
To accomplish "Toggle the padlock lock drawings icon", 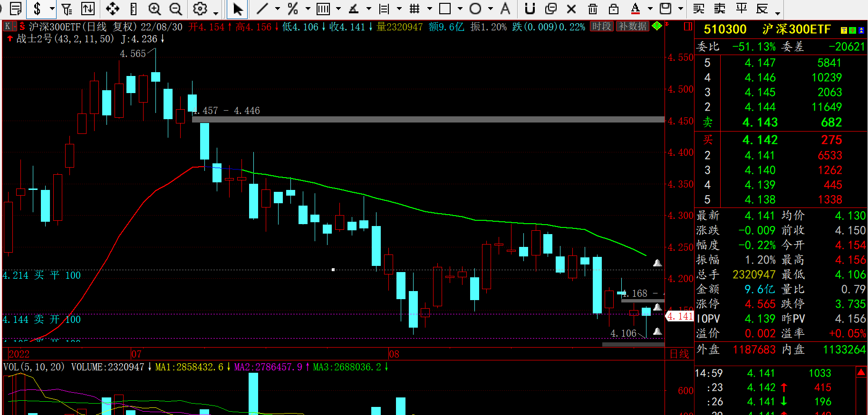I will coord(614,9).
